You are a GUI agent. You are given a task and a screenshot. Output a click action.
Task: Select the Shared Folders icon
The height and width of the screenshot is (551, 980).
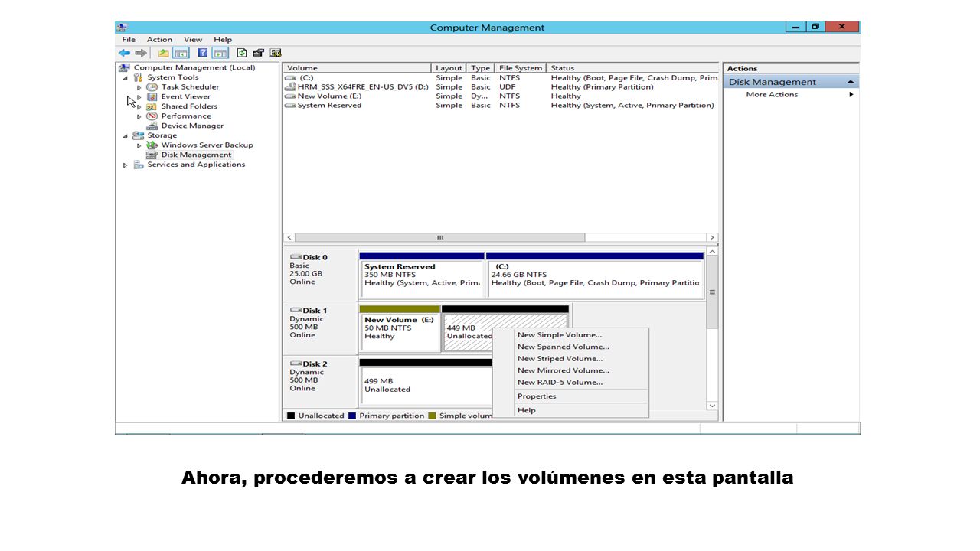(x=152, y=106)
